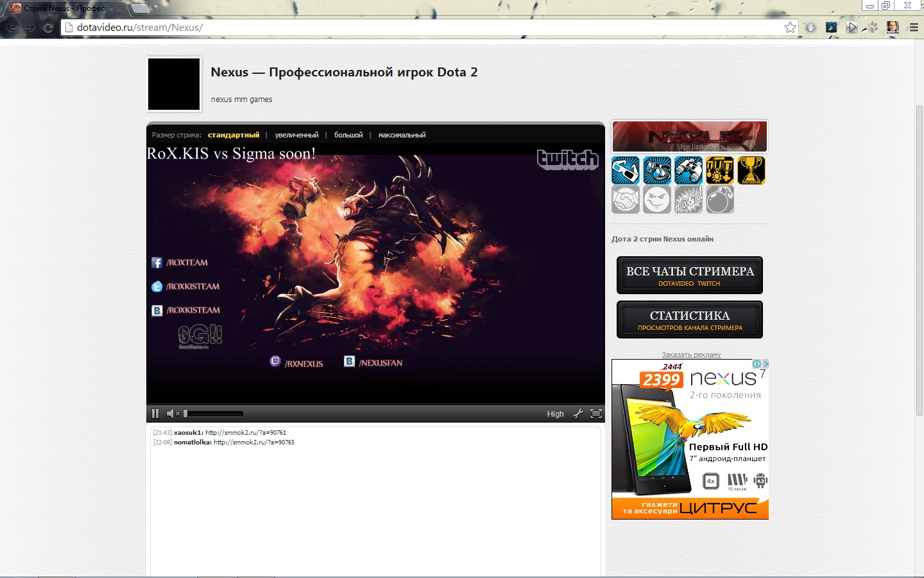Click username nomatlolka in chat
Viewport: 924px width, 578px height.
tap(193, 442)
